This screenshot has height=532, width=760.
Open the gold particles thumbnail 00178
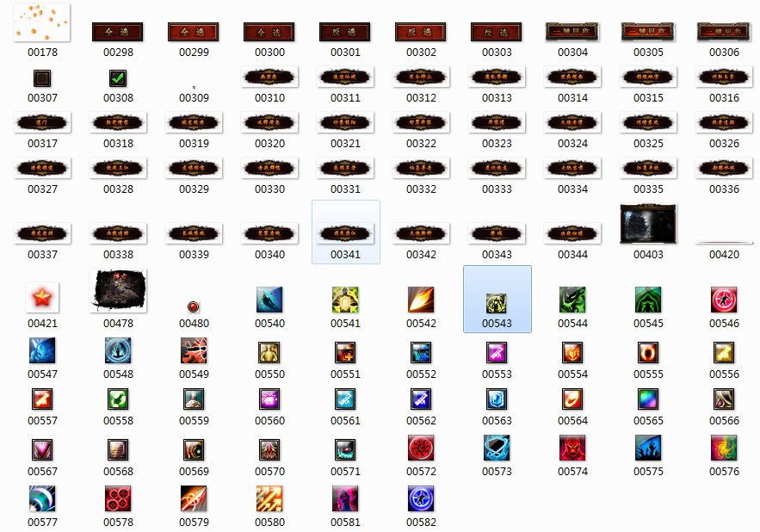[42, 22]
